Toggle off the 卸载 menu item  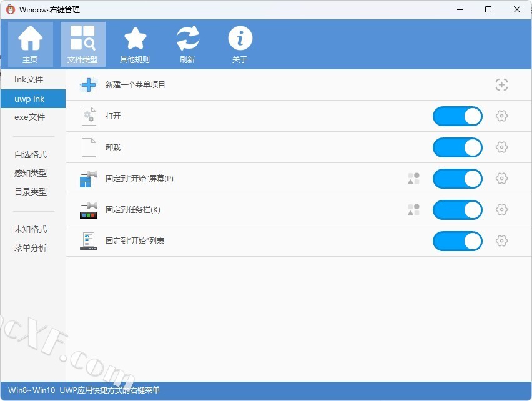pyautogui.click(x=457, y=147)
